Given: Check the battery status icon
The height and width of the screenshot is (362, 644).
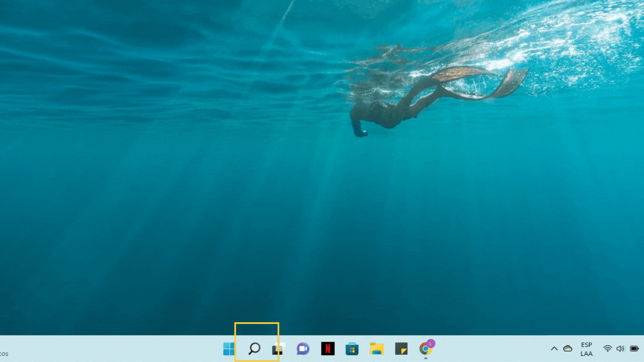Looking at the screenshot, I should pyautogui.click(x=634, y=349).
